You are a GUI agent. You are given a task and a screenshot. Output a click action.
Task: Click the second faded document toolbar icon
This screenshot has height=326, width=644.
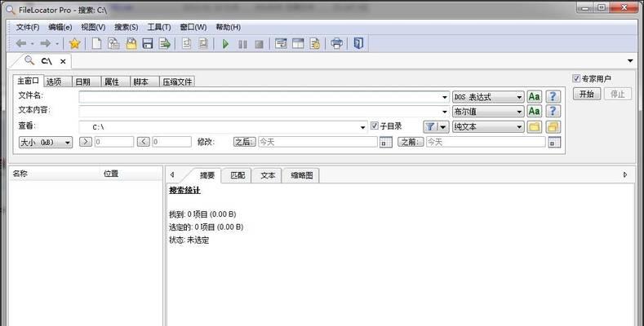coord(203,43)
